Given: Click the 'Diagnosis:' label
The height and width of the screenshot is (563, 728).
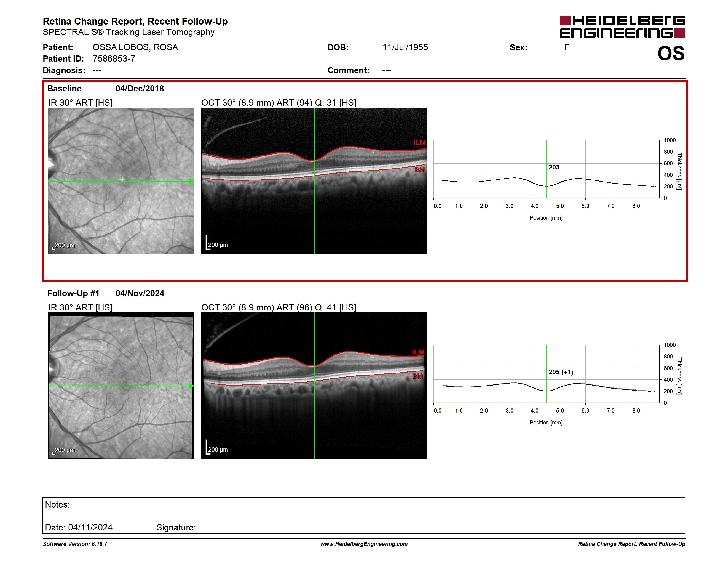Looking at the screenshot, I should tap(64, 70).
